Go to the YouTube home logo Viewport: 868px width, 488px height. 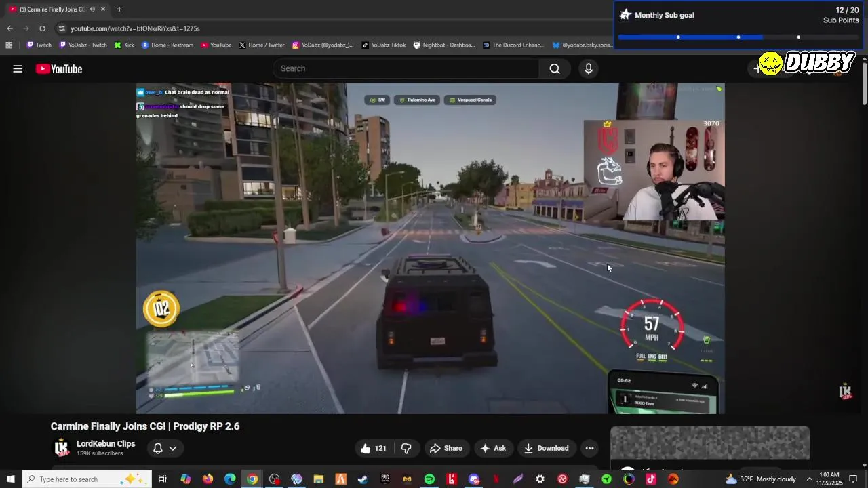[x=59, y=68]
